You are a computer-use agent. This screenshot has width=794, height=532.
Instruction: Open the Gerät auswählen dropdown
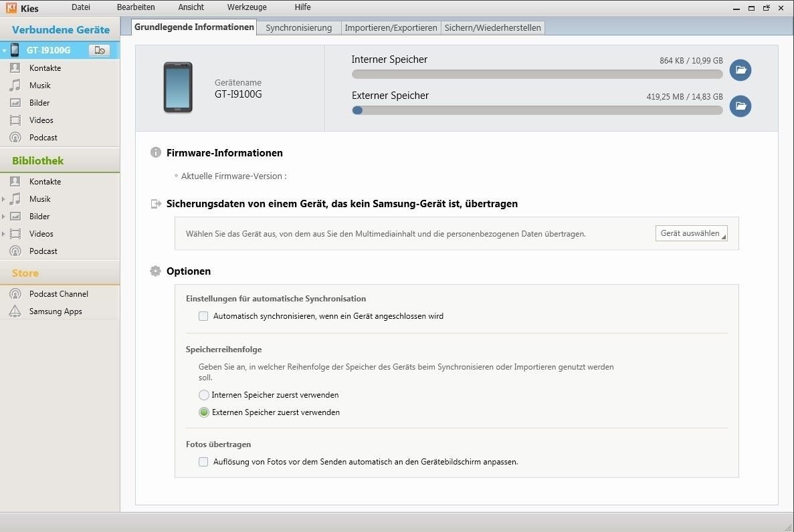pos(691,233)
